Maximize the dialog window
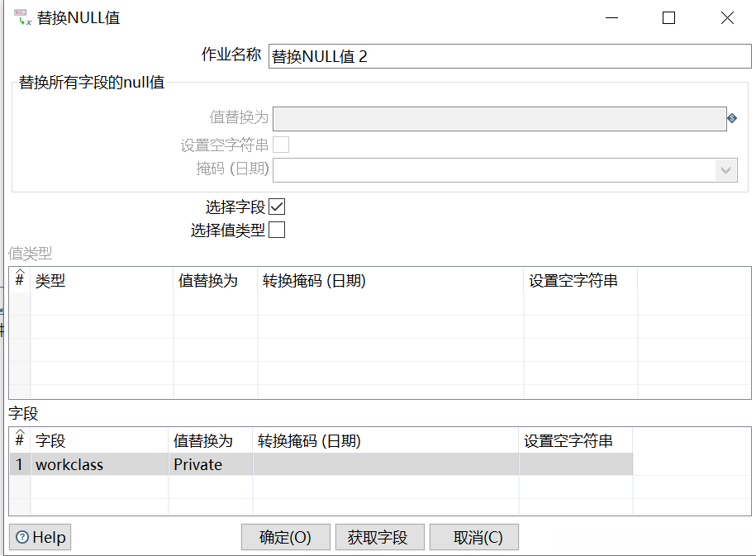Image resolution: width=756 pixels, height=556 pixels. coord(668,17)
